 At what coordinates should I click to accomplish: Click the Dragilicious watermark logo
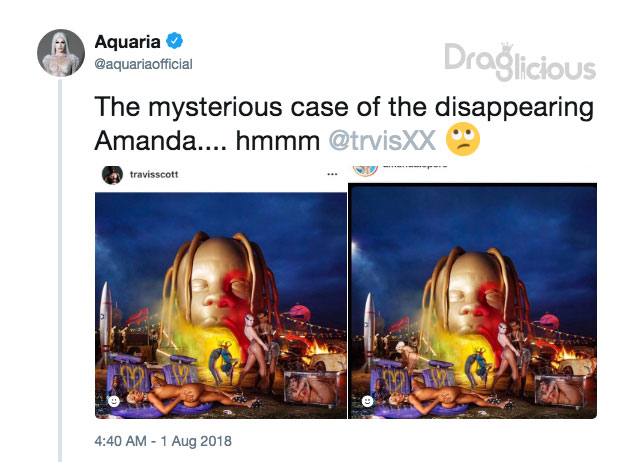[x=520, y=62]
